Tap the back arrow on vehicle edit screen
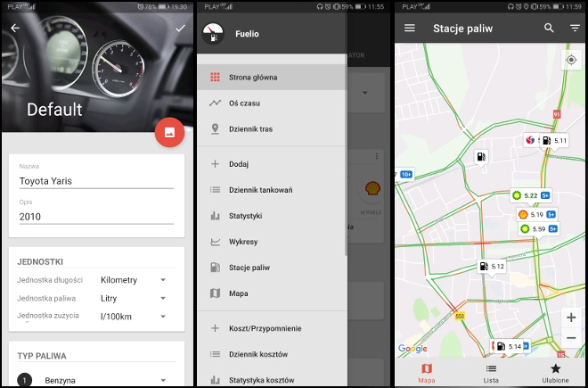This screenshot has height=388, width=588. coord(15,28)
